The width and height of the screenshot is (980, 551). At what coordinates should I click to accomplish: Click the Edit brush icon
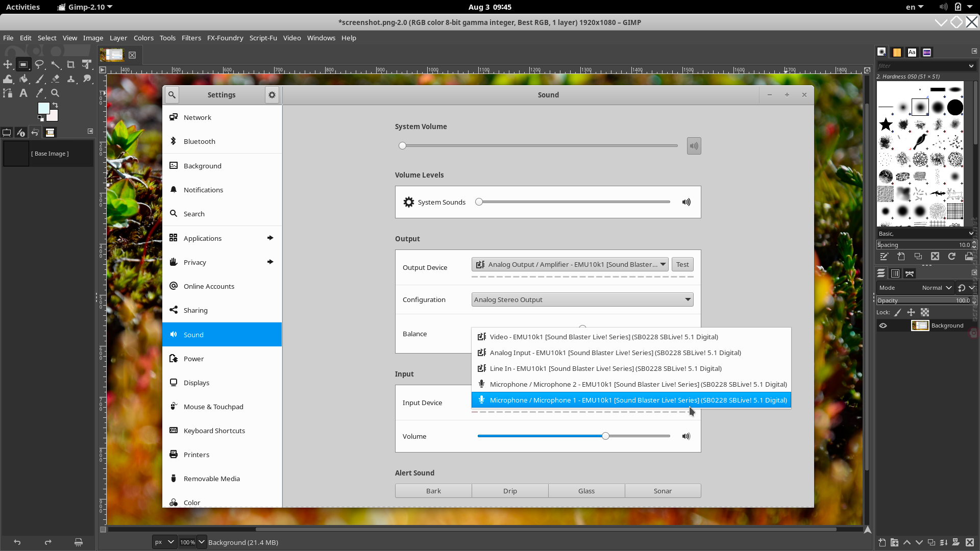tap(884, 257)
